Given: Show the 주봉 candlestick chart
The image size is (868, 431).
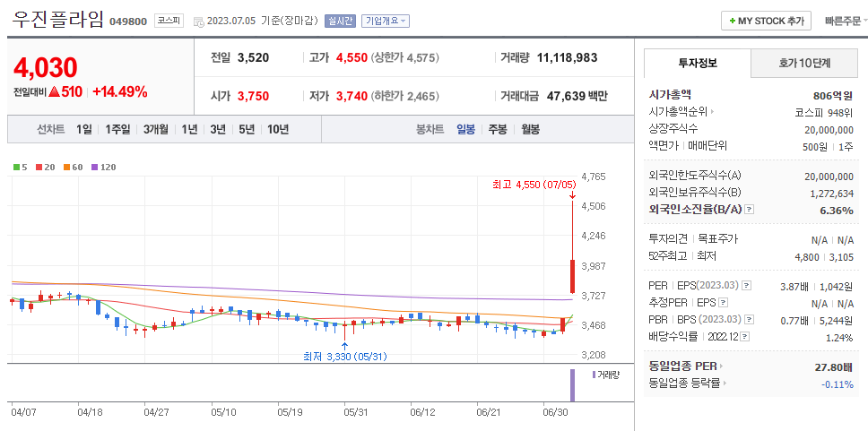Looking at the screenshot, I should pos(498,129).
